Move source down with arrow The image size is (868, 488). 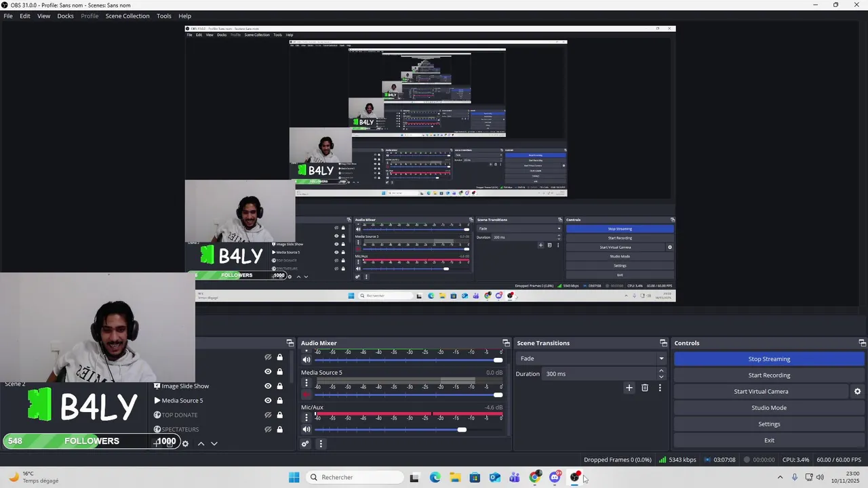(214, 444)
